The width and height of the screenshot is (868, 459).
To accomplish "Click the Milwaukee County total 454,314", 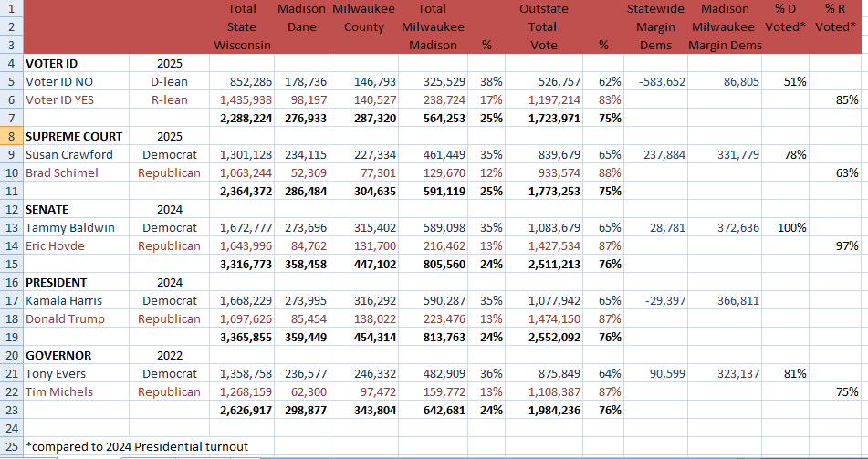I will click(363, 338).
